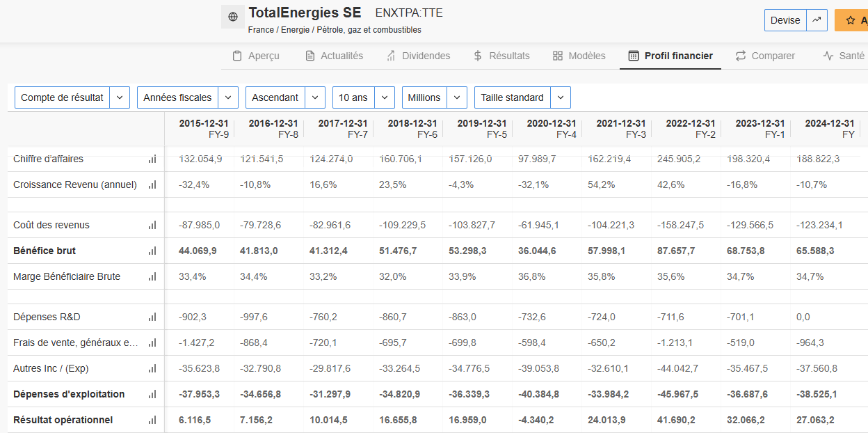This screenshot has width=868, height=433.
Task: Click the 2019-12-31 FY-5 column header
Action: [481, 129]
